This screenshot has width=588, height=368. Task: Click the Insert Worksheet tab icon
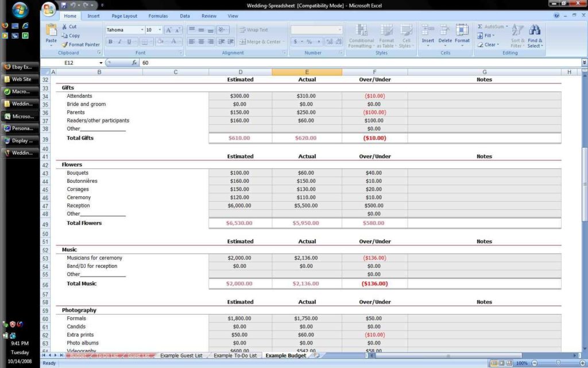tap(316, 356)
